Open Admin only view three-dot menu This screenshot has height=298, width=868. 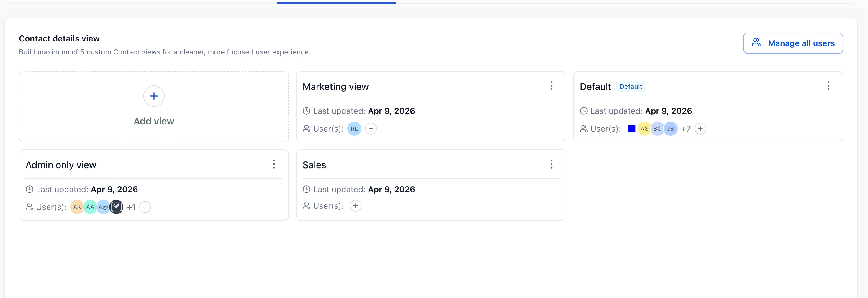[274, 164]
